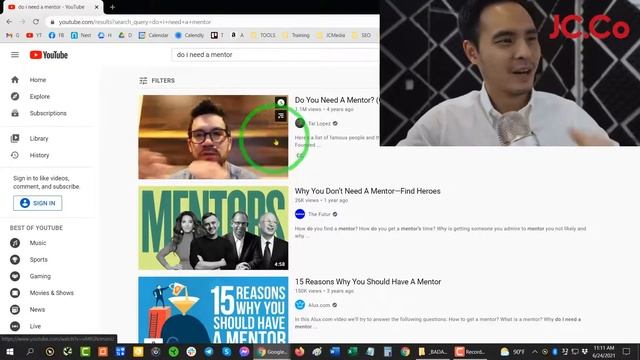640x360 pixels.
Task: Open Word from the taskbar
Action: [x=335, y=351]
